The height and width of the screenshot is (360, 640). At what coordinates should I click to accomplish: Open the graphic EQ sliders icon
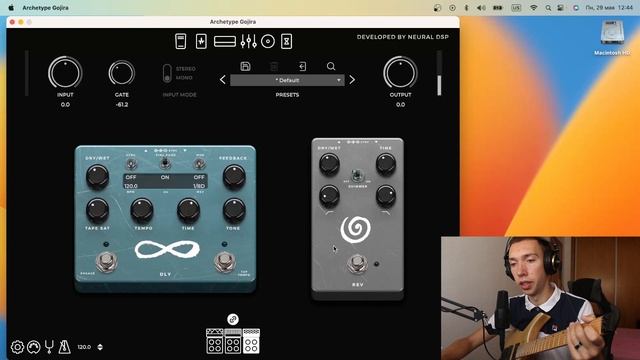249,41
